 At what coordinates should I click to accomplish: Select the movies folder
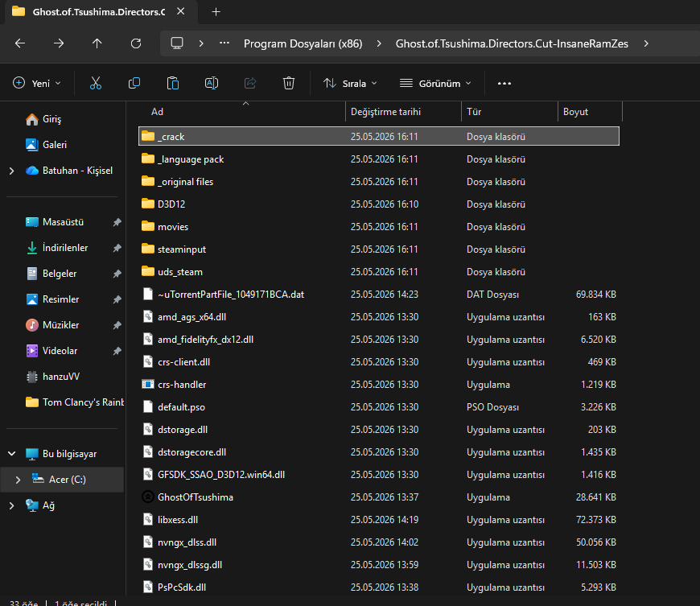379,227
